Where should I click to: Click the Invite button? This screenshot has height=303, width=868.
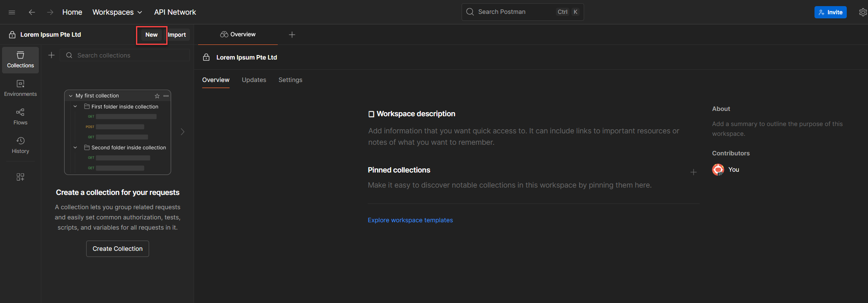(x=830, y=12)
